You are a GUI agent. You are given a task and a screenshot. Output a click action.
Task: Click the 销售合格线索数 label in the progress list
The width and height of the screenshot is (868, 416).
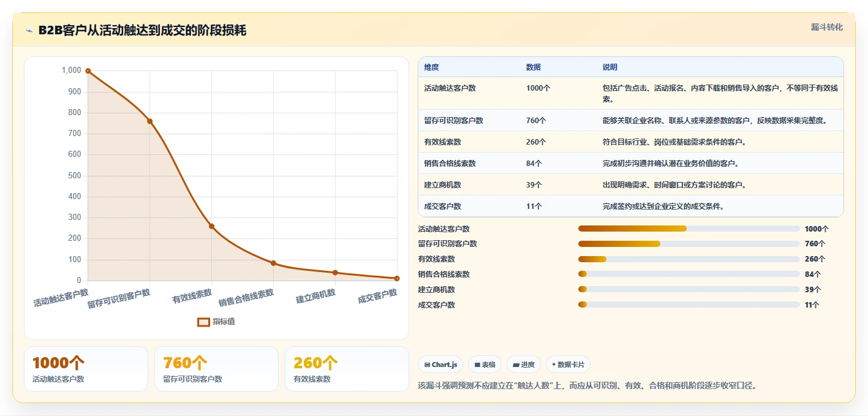click(x=444, y=274)
